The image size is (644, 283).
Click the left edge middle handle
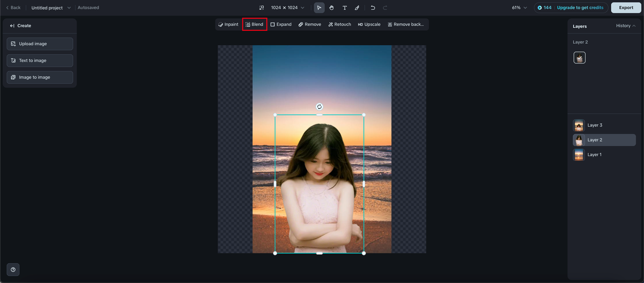[x=275, y=184]
